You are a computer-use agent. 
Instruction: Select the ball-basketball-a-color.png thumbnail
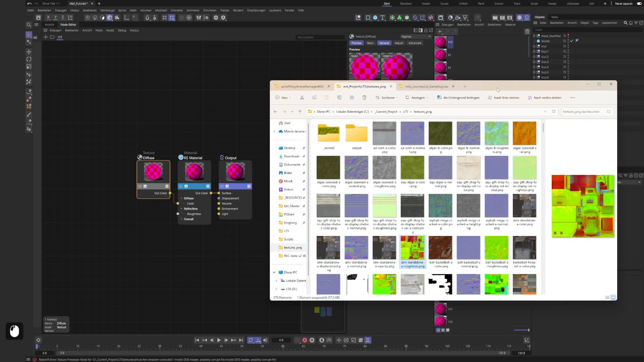pos(440,248)
